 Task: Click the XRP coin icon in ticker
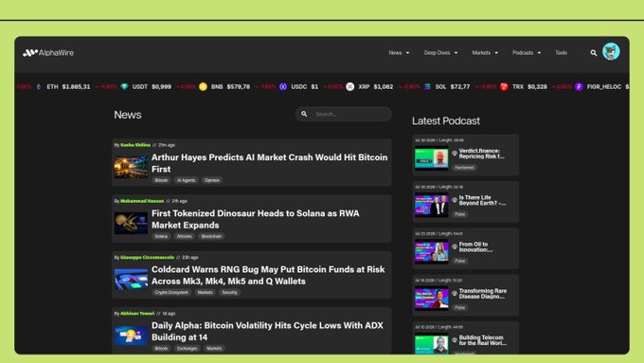[349, 87]
